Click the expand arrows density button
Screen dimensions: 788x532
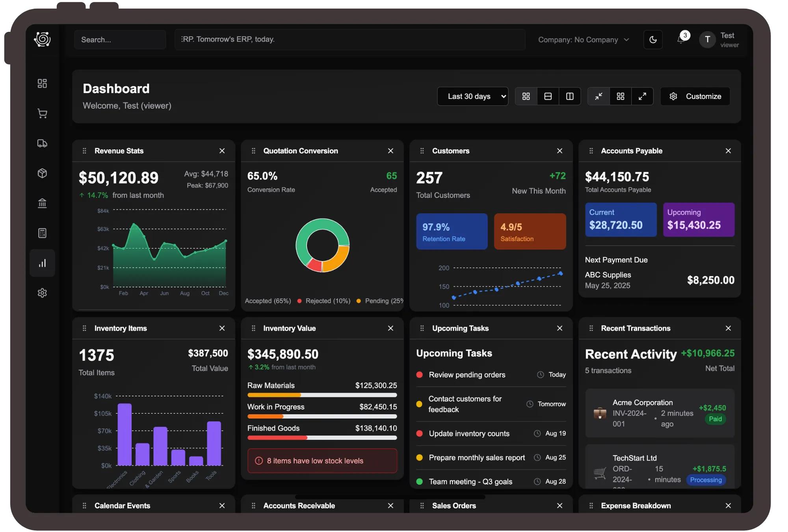[x=642, y=96]
